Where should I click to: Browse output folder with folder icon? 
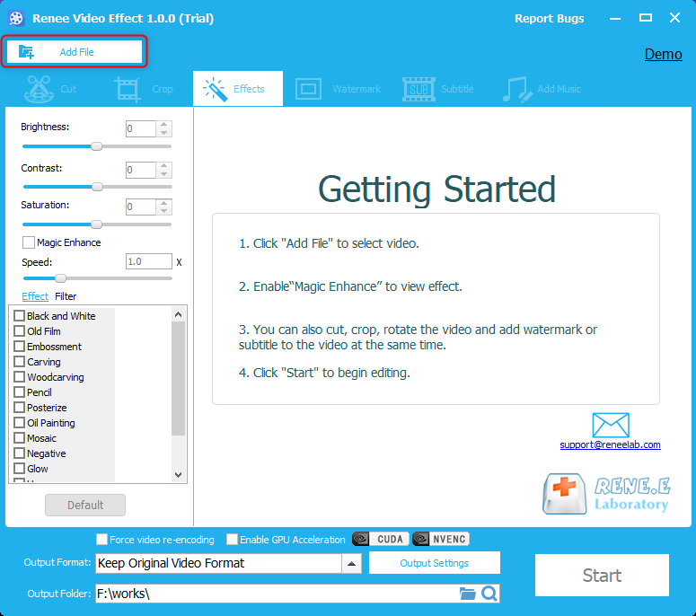[x=467, y=594]
